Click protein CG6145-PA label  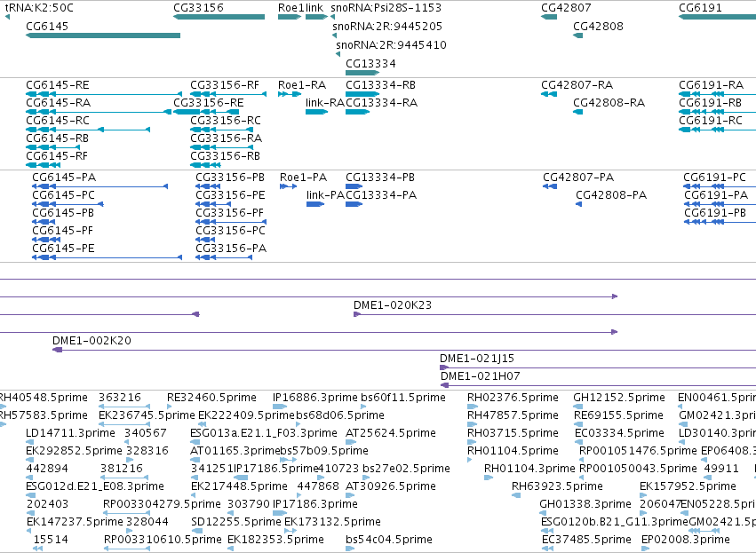[x=64, y=178]
